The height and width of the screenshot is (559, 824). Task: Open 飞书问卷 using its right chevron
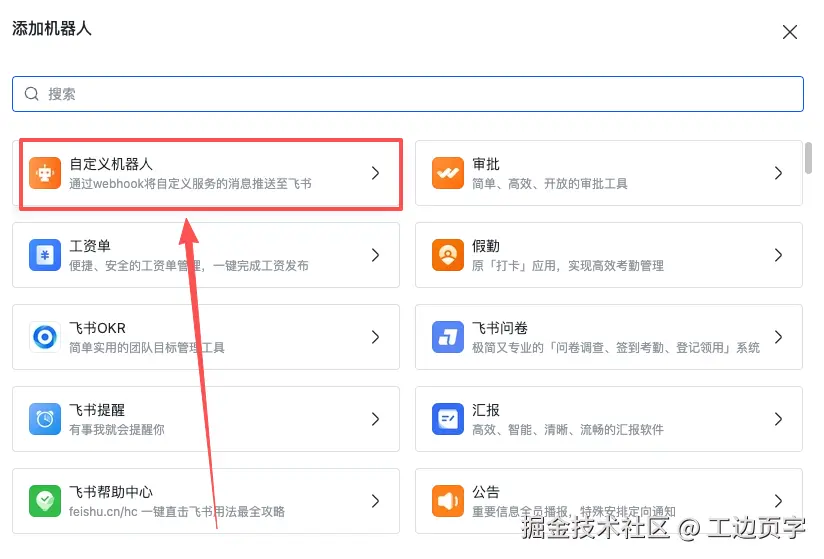[x=778, y=337]
